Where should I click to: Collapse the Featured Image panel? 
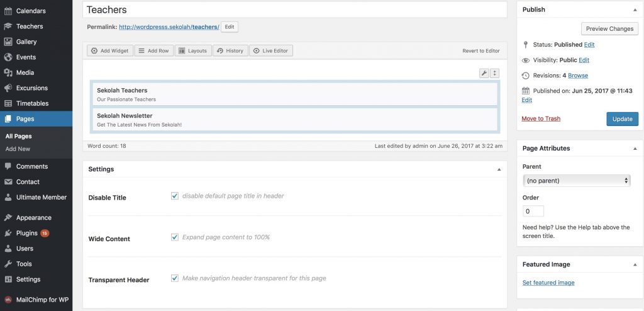click(635, 264)
